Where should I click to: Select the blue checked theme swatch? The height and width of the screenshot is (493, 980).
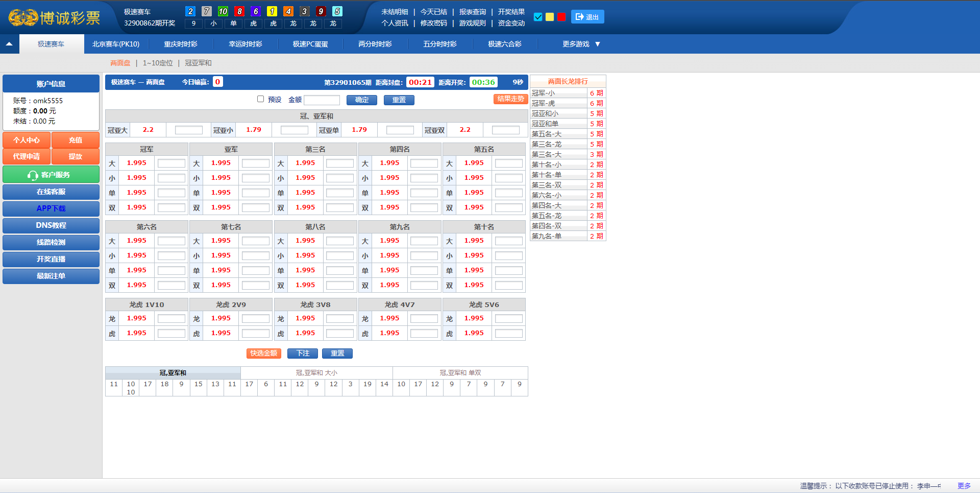tap(538, 17)
